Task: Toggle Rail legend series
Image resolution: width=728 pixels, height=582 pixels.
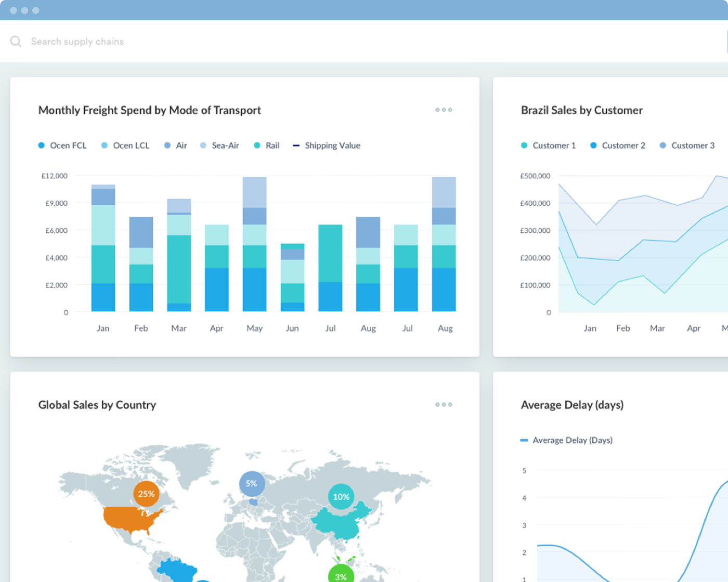Action: click(x=267, y=145)
